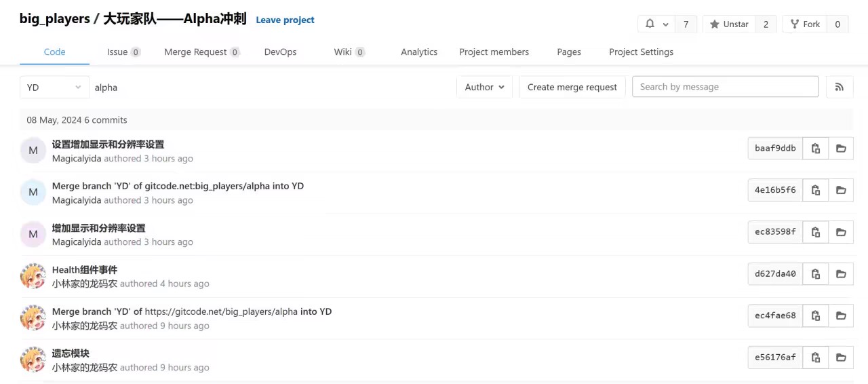The image size is (868, 384).
Task: Fork the project
Action: tap(804, 24)
